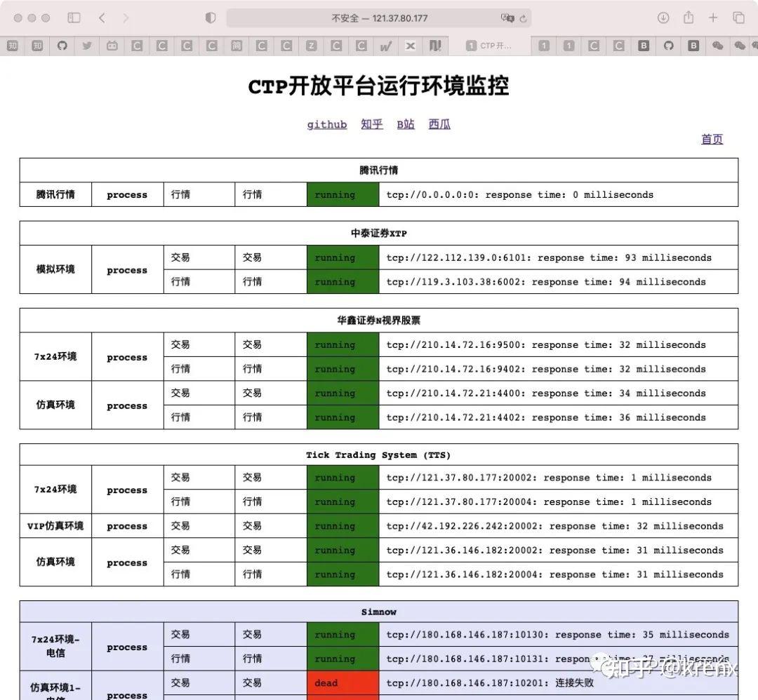This screenshot has width=758, height=700.
Task: Click the 腾讯行情 section header
Action: [378, 170]
